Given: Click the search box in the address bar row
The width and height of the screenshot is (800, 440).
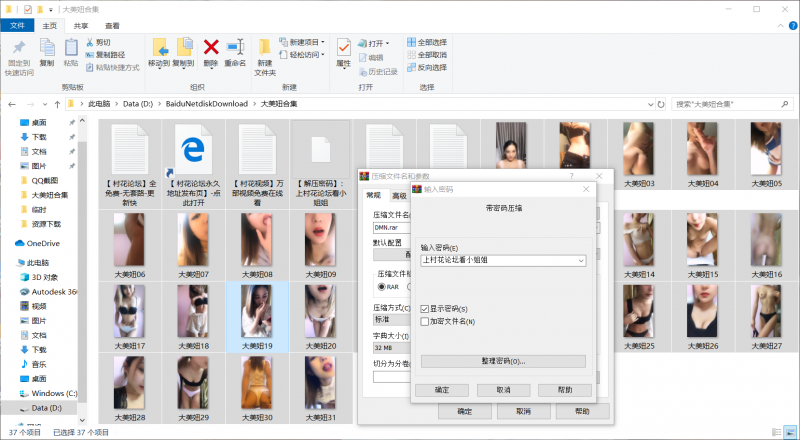Looking at the screenshot, I should click(x=730, y=103).
